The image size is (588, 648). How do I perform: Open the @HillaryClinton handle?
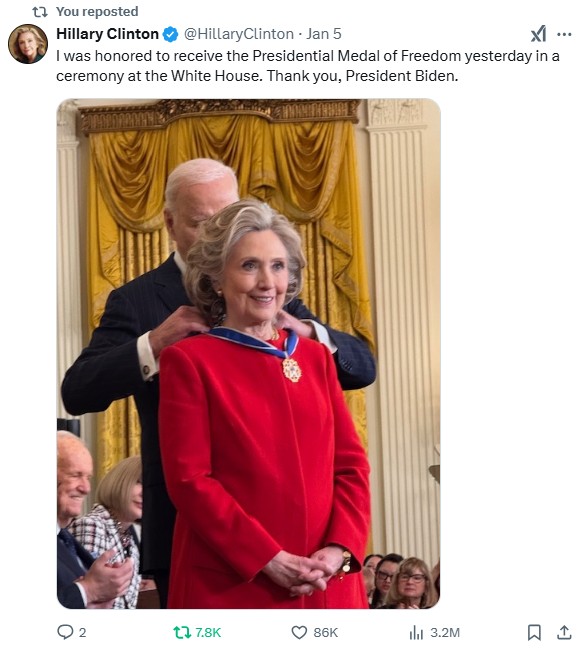coord(238,34)
